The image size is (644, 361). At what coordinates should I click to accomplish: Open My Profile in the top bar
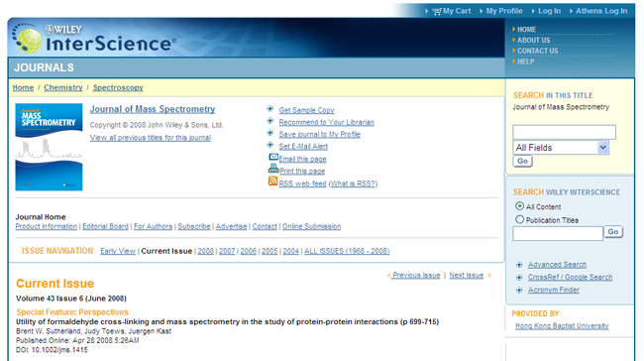504,11
